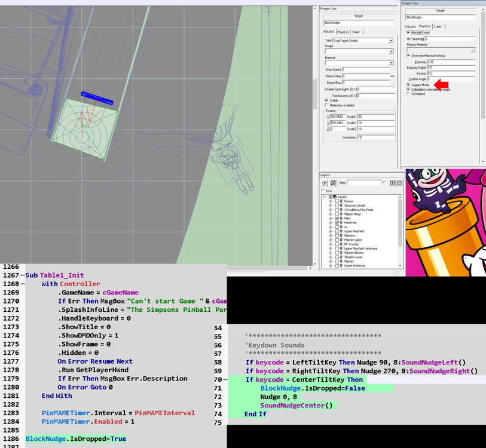Click the pin icon of Primitives layer
Viewport: 486px width, 448px height.
tap(341, 223)
